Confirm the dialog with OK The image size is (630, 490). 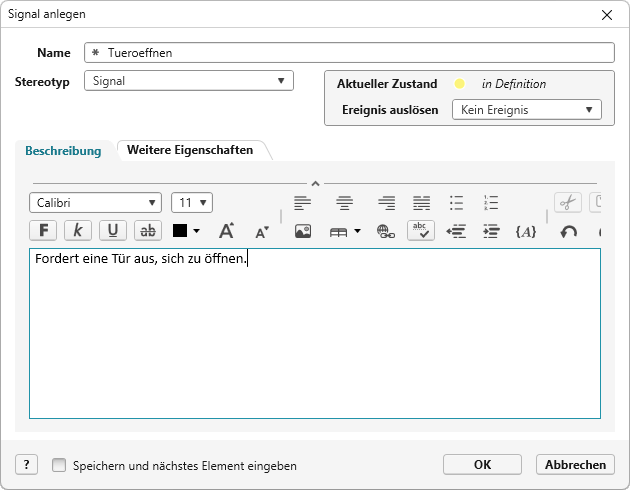(482, 465)
